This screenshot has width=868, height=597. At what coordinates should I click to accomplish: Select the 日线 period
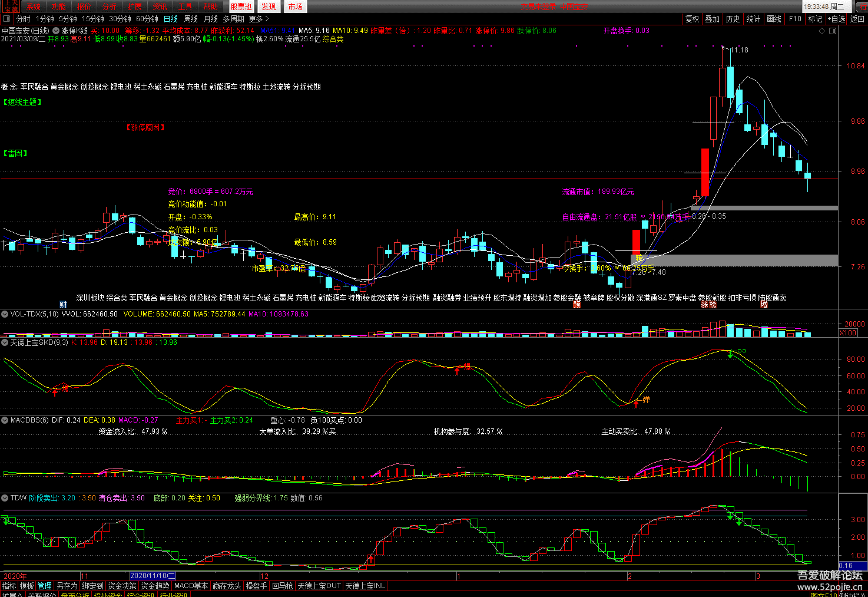[x=171, y=19]
